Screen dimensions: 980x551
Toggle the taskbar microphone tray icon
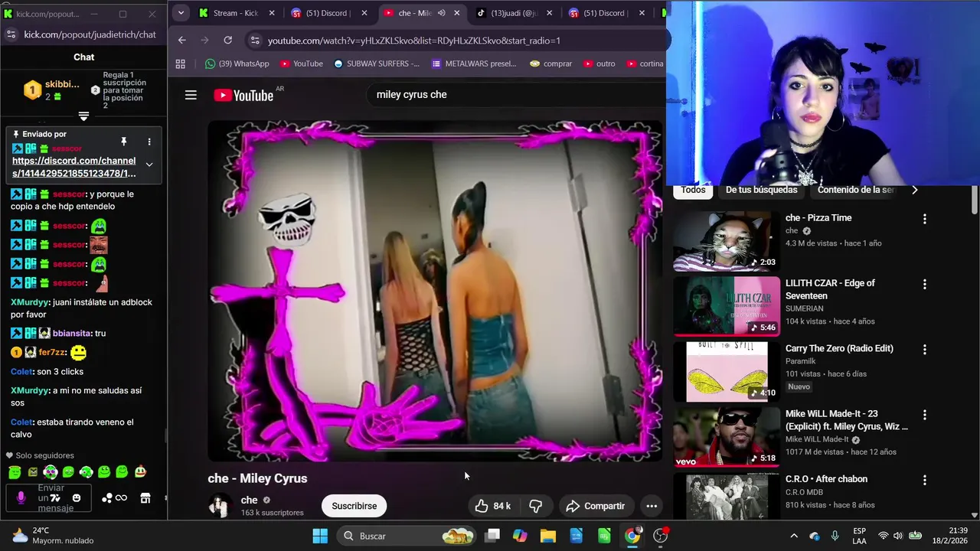[x=835, y=536]
